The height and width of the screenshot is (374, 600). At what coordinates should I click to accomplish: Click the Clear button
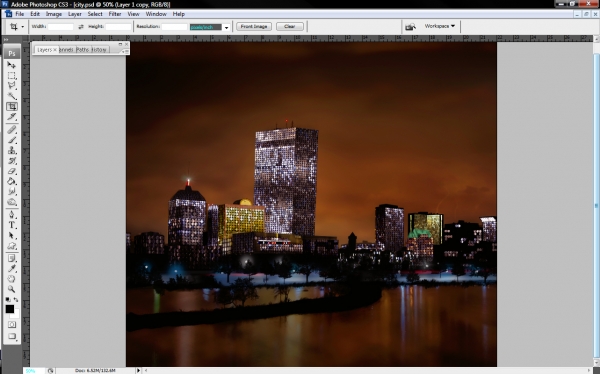click(x=290, y=26)
